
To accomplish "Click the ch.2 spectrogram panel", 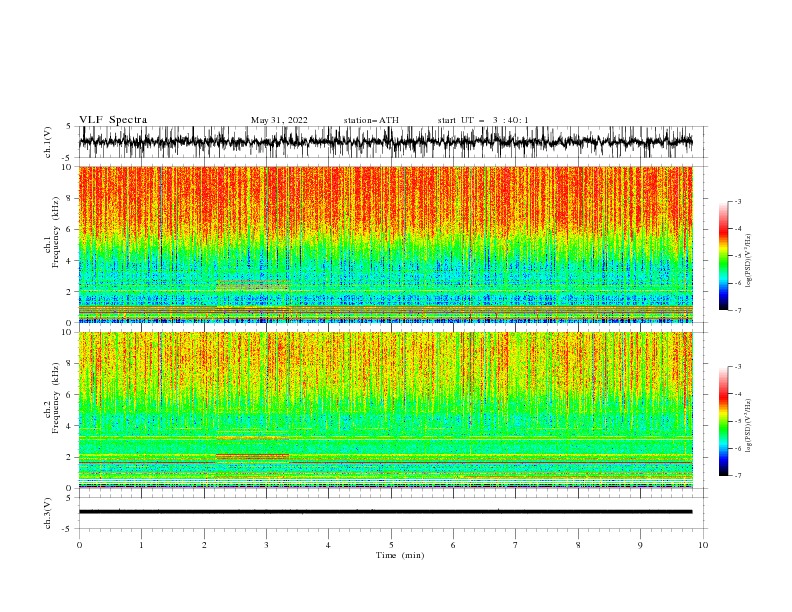I will [385, 410].
